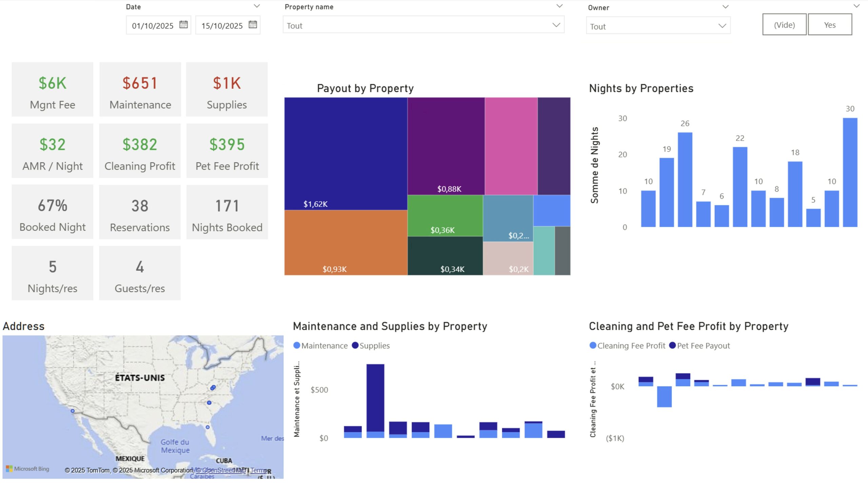Screen dimensions: 868x488
Task: Click the Supplies $1K card
Action: [227, 90]
